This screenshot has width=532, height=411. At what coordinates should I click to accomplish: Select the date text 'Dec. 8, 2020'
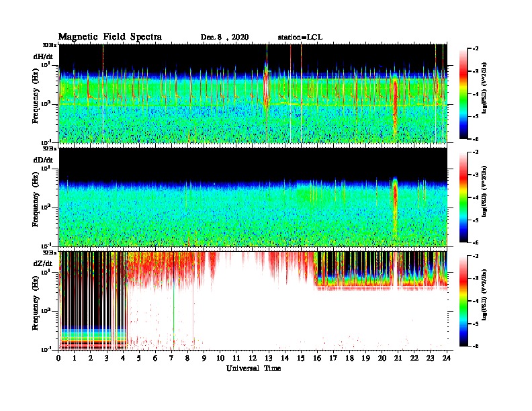coord(224,38)
